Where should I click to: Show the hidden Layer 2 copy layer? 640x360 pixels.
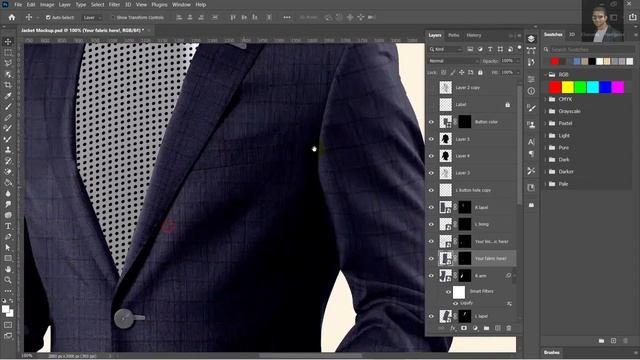[x=431, y=88]
